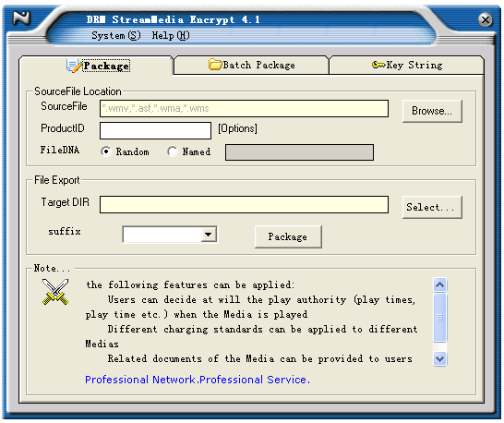504x423 pixels.
Task: Click the scroll down arrow in Note box
Action: coord(439,358)
